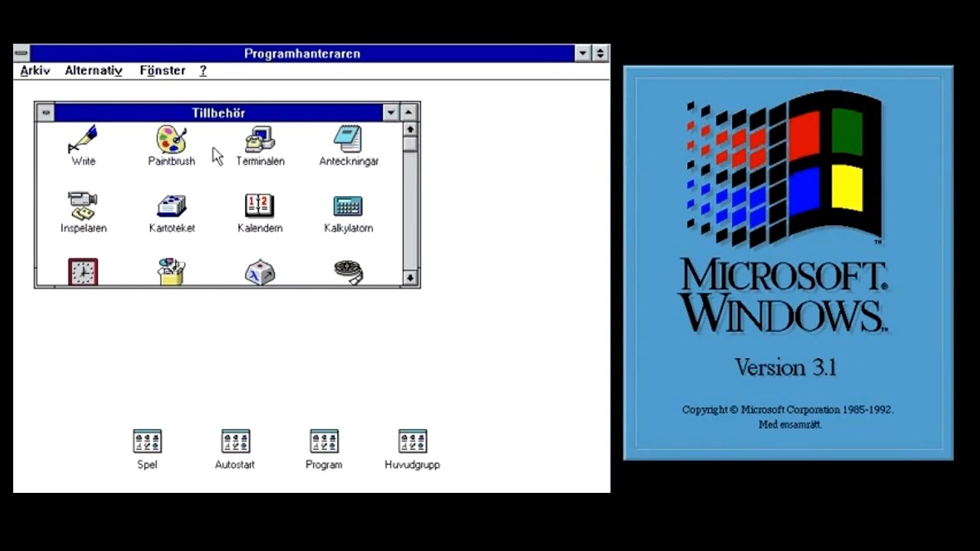Open the Autostart program group

coord(235,442)
